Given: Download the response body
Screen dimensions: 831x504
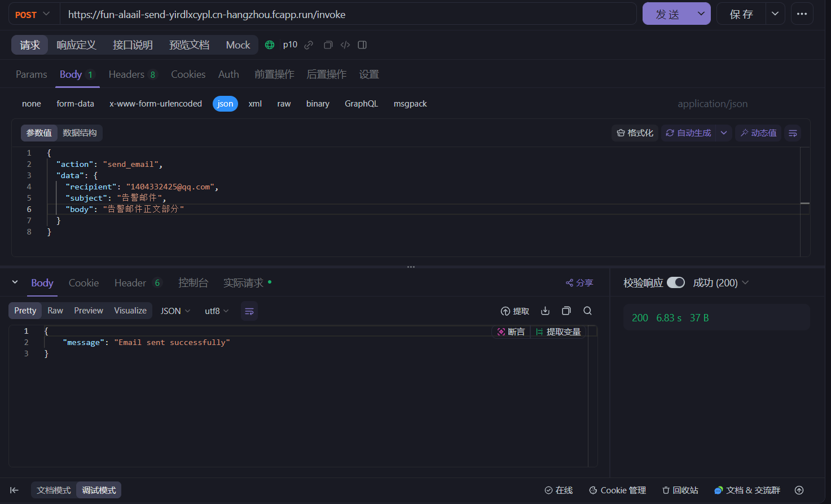Looking at the screenshot, I should pyautogui.click(x=545, y=311).
